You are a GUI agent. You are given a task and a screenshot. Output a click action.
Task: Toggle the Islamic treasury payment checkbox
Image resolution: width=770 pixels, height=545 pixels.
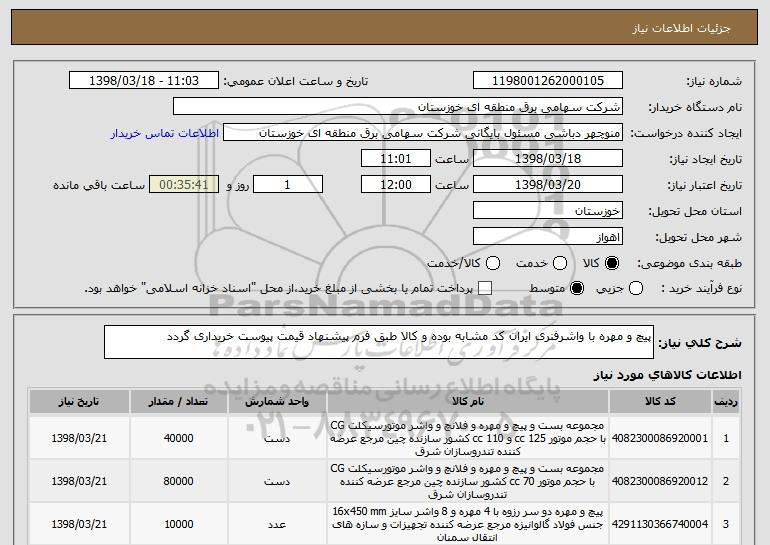(x=486, y=289)
